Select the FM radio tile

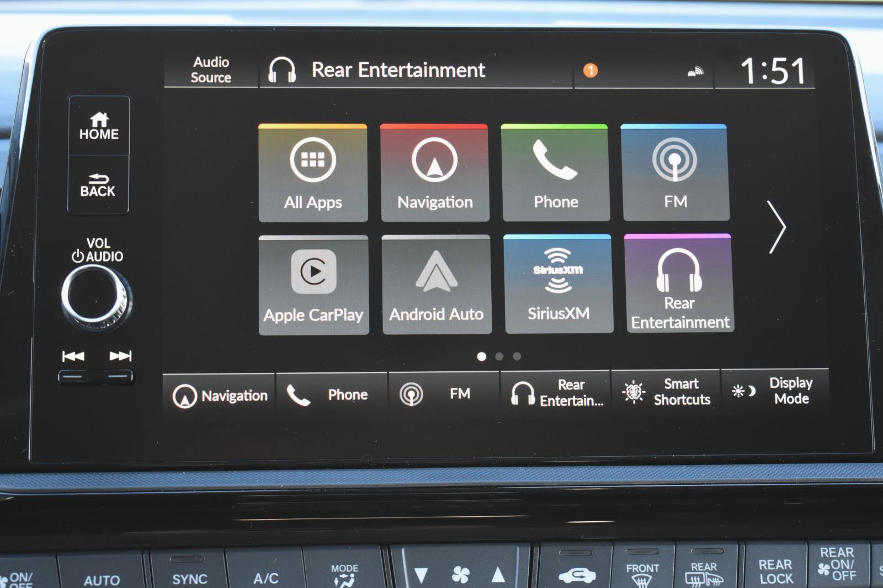point(675,173)
